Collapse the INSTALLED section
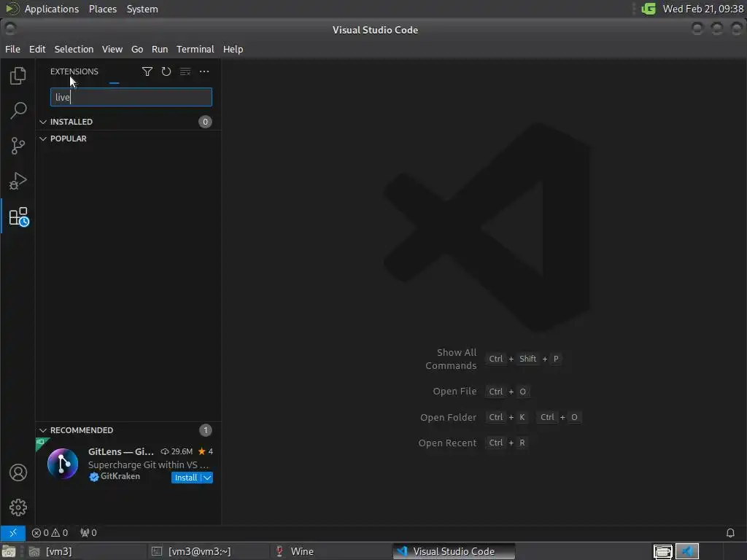Viewport: 747px width, 560px height. pos(43,122)
